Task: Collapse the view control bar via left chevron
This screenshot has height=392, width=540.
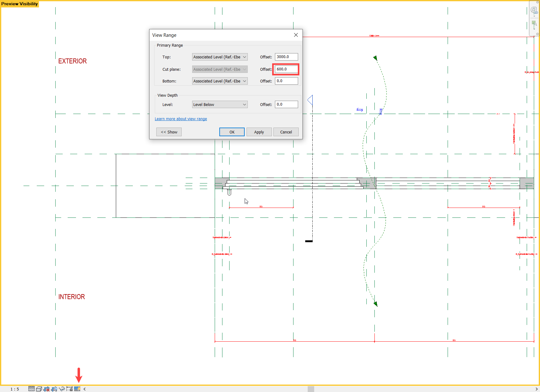Action: point(85,389)
